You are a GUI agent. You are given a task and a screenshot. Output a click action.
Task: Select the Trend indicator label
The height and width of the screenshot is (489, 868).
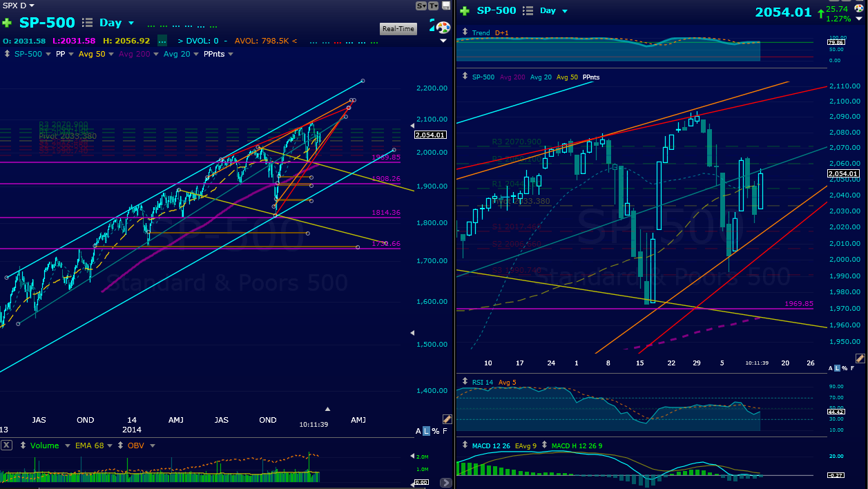pos(481,32)
